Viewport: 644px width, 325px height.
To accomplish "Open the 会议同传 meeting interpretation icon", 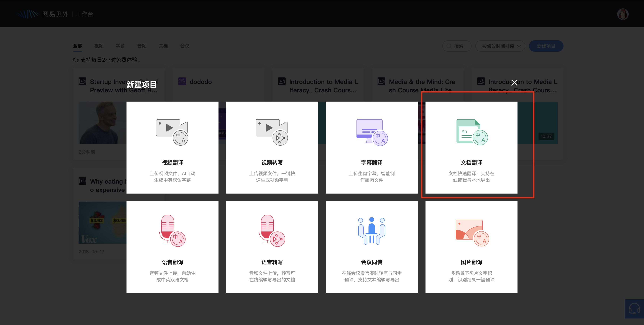I will 372,231.
